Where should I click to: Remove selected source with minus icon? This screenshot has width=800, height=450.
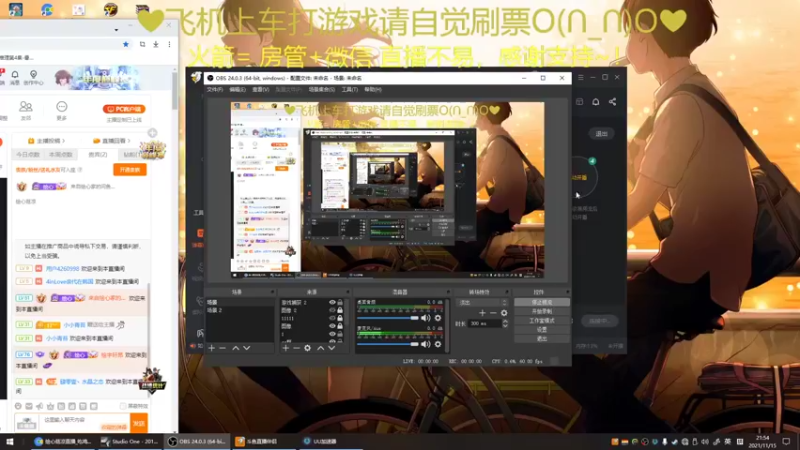tap(296, 348)
